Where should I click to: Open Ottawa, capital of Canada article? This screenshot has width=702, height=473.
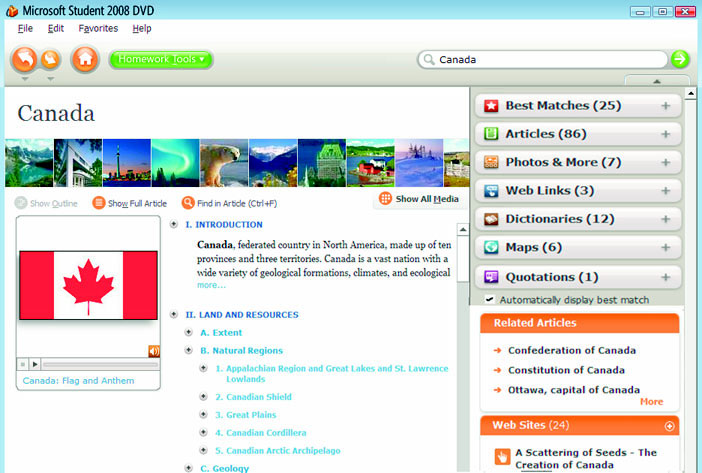574,390
